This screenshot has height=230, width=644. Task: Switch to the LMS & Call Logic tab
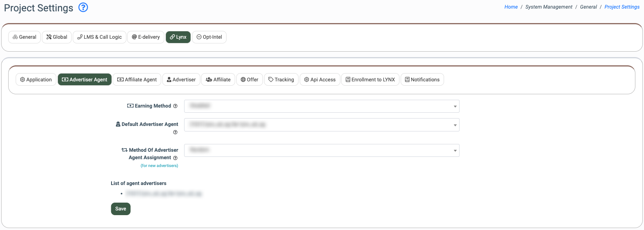coord(99,37)
